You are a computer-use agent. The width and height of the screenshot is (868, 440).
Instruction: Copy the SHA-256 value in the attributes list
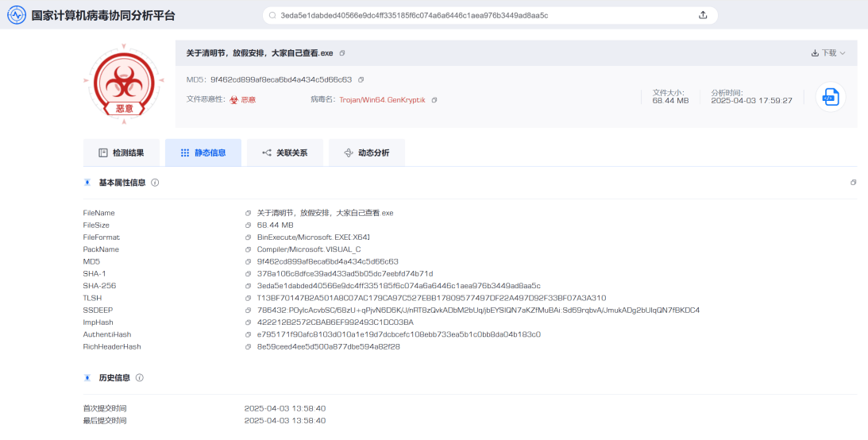249,286
